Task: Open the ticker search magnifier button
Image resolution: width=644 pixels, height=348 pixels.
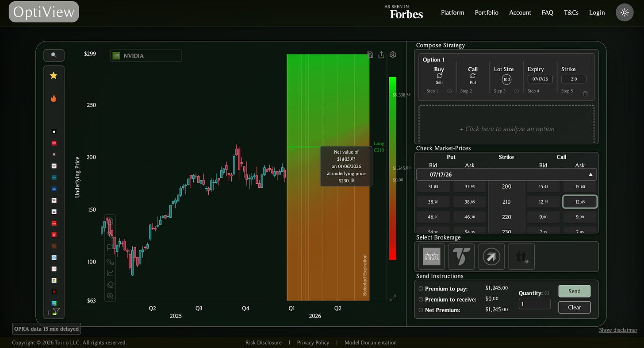Action: click(54, 55)
